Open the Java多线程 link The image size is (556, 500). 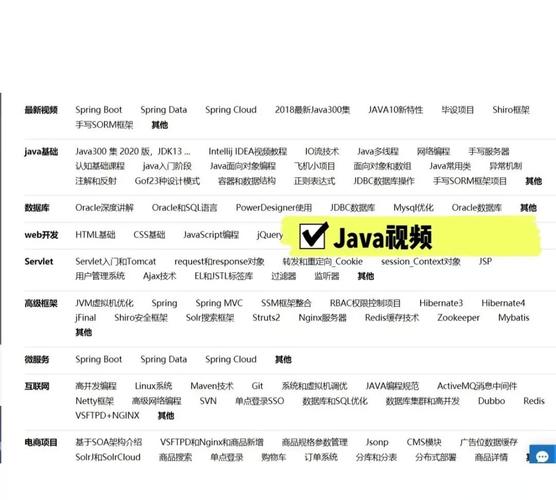378,152
